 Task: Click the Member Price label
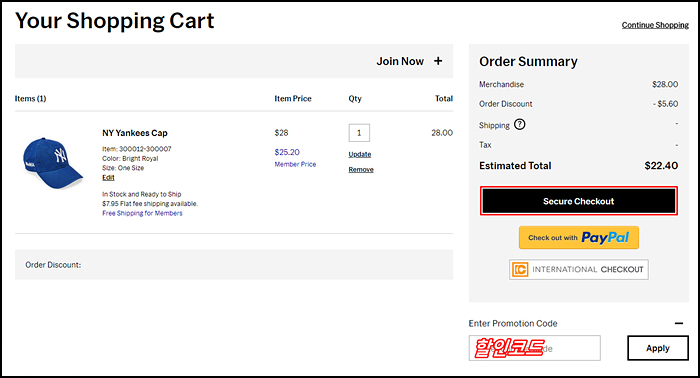click(x=295, y=164)
